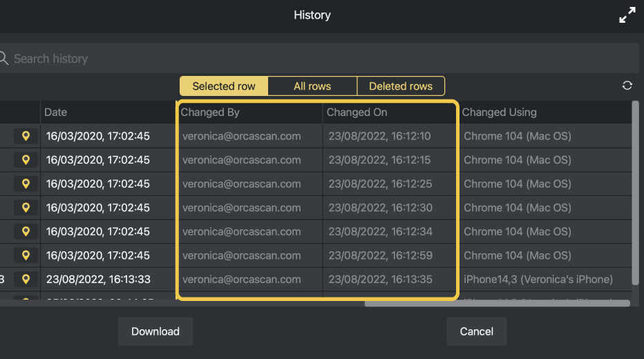
Task: Switch to the All rows tab
Action: coord(312,86)
